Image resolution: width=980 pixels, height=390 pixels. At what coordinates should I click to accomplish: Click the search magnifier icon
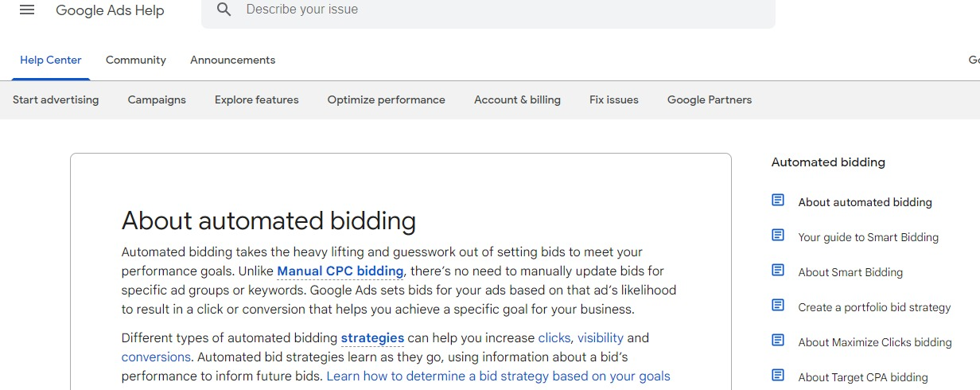pyautogui.click(x=224, y=10)
